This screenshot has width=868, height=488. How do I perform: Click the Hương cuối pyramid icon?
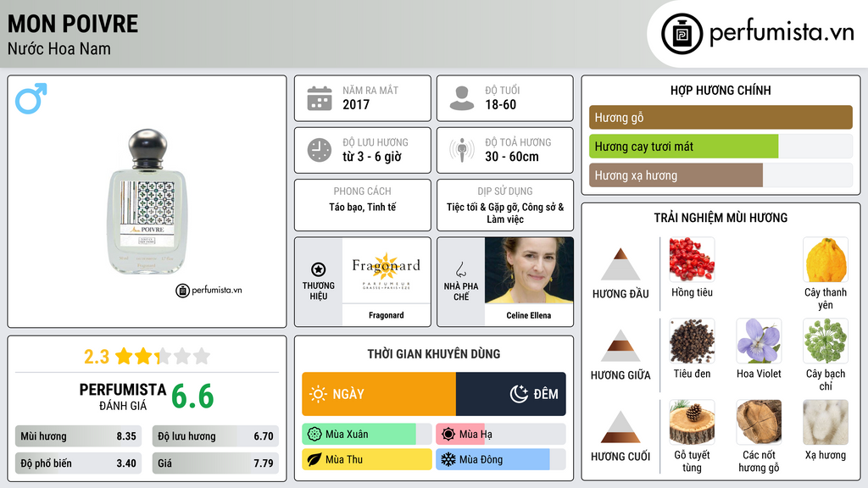coord(620,427)
